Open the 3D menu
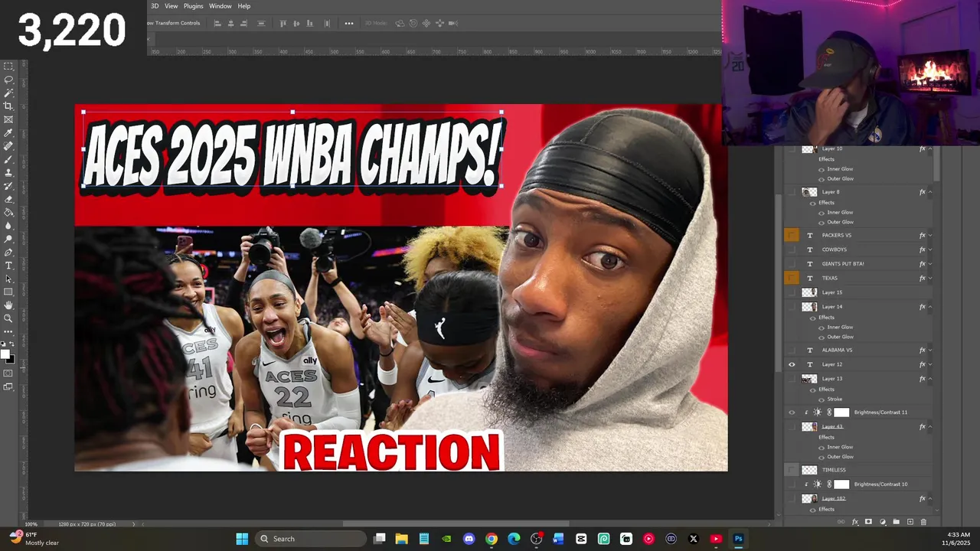 (155, 6)
